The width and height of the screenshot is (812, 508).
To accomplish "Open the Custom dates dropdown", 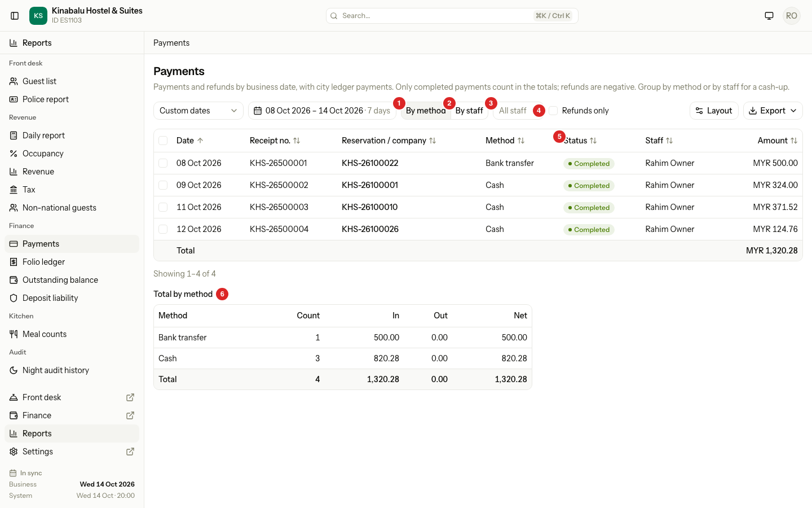I will 198,111.
